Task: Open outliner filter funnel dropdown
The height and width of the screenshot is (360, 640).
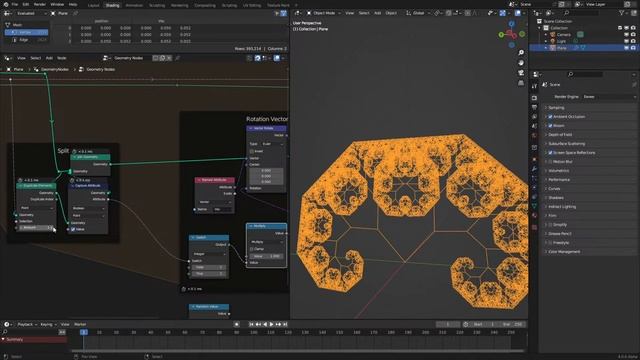Action: 622,13
